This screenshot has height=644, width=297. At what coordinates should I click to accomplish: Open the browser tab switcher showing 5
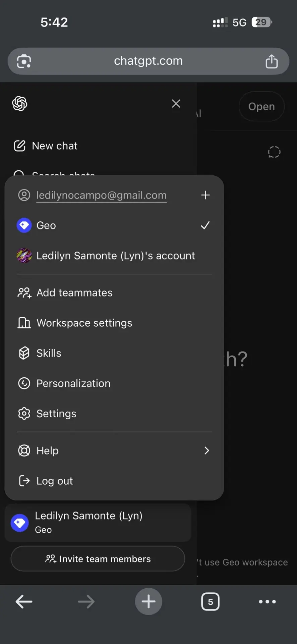(210, 602)
